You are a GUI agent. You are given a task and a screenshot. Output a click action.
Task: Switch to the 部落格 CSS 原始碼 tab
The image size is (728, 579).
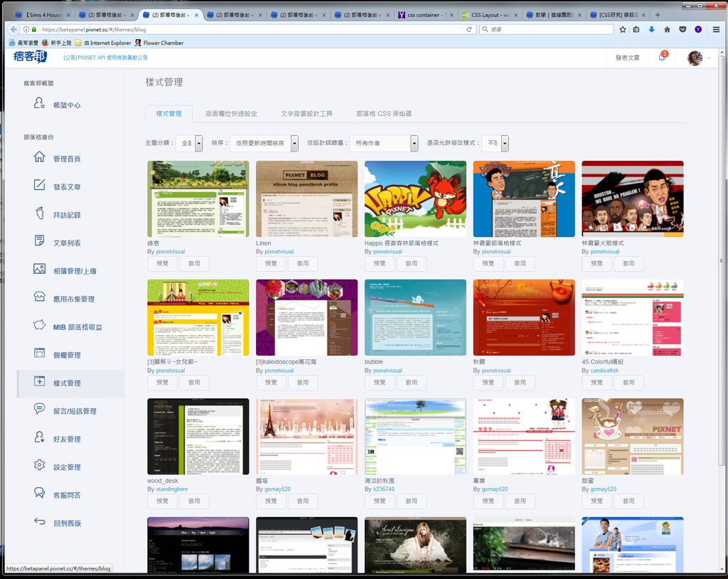tap(384, 114)
